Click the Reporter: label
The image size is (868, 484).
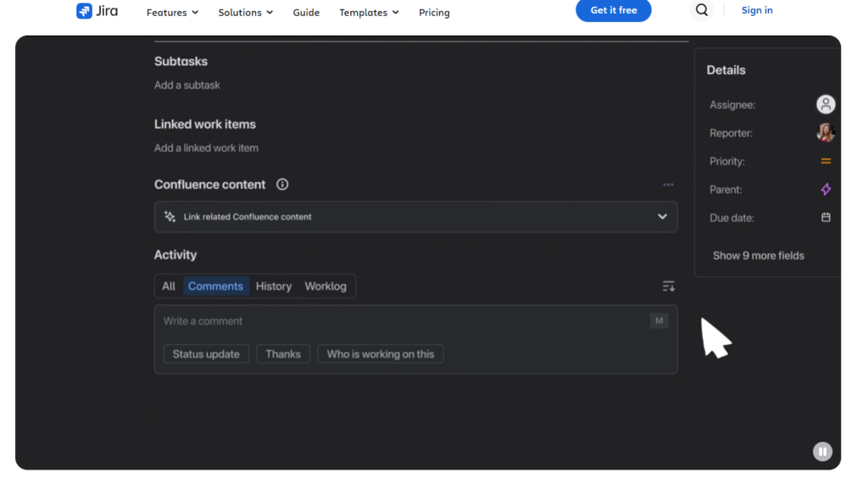(732, 133)
